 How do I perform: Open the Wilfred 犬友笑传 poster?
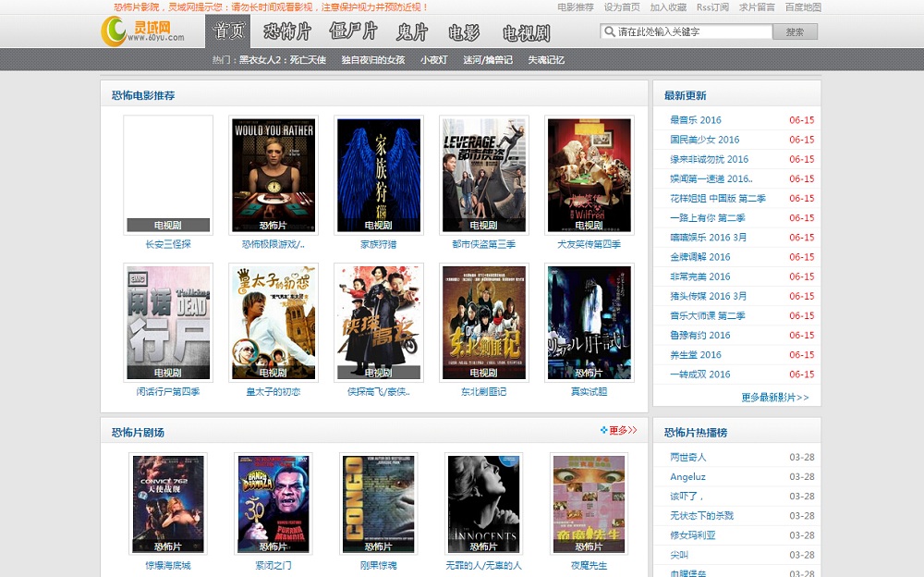[590, 175]
